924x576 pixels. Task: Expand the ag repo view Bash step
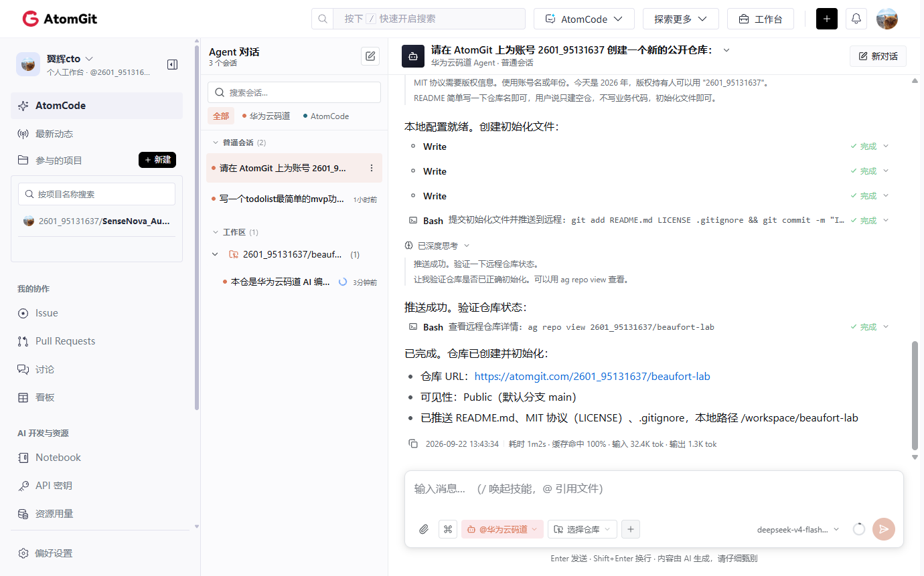pyautogui.click(x=886, y=326)
